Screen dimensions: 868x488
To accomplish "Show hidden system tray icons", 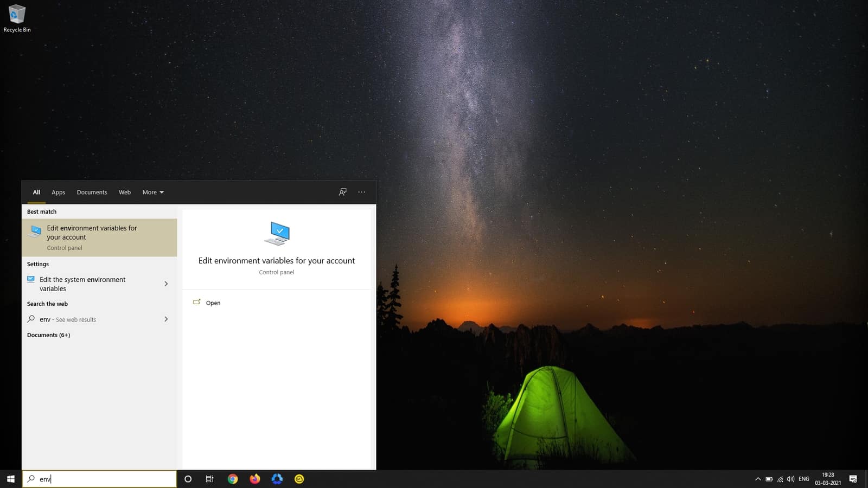I will 758,479.
